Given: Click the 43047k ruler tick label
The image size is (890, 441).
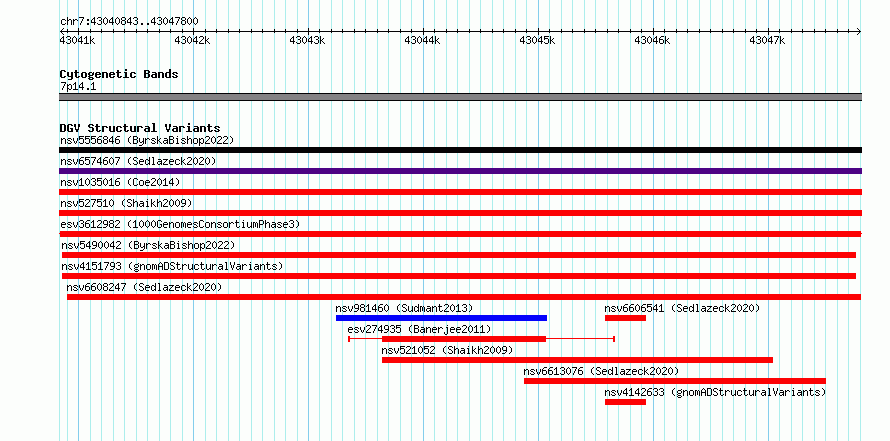Looking at the screenshot, I should click(x=767, y=40).
